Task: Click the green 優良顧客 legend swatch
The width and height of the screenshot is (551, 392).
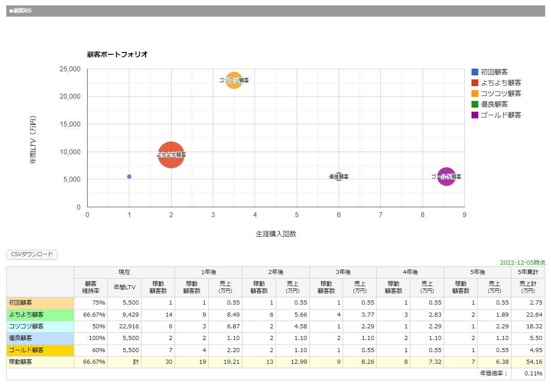Action: 475,105
